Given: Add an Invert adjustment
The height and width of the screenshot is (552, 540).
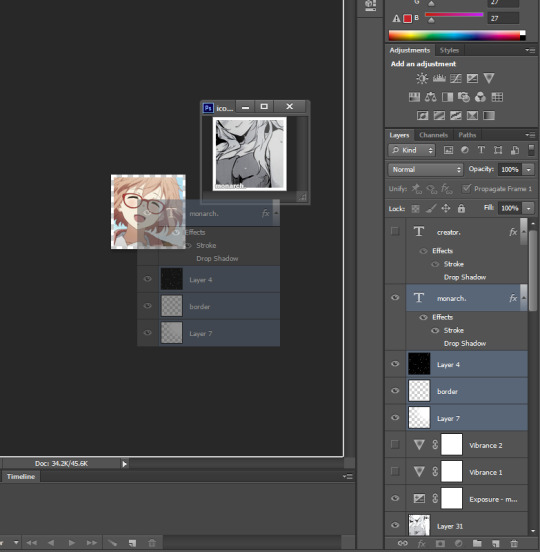Looking at the screenshot, I should point(422,115).
